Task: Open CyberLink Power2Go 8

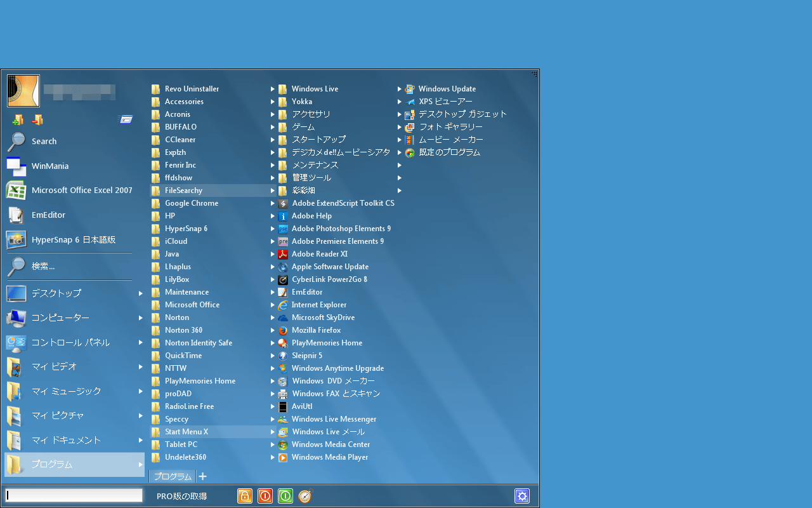Action: tap(323, 279)
